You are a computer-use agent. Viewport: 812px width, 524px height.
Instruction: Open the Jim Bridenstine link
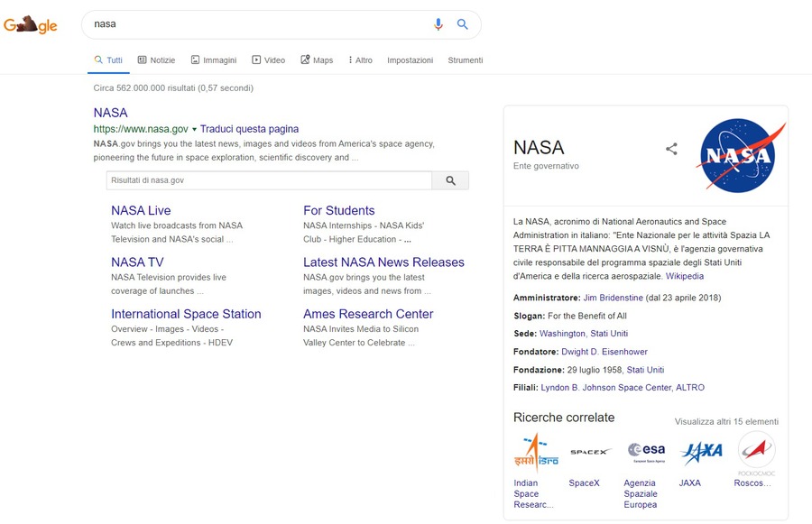pos(614,298)
